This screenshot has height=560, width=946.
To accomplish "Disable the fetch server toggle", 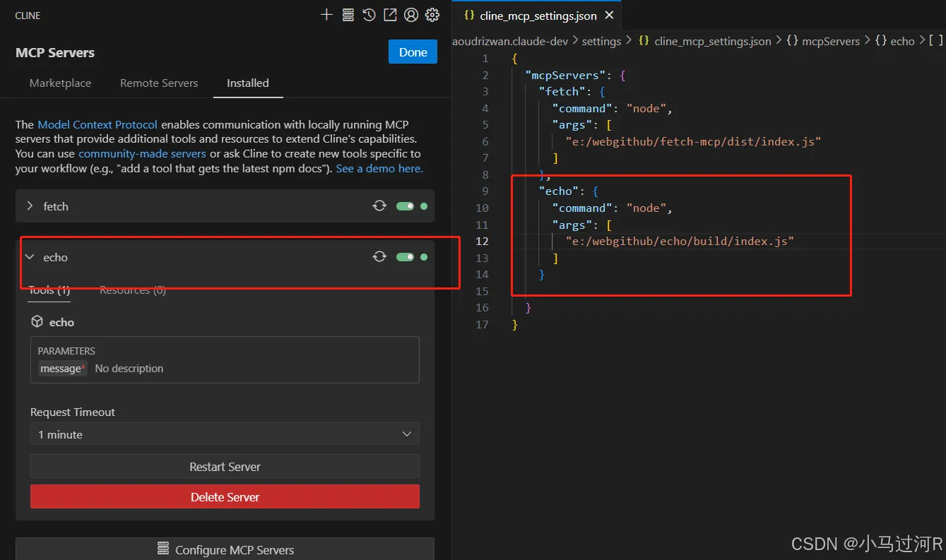I will point(405,206).
